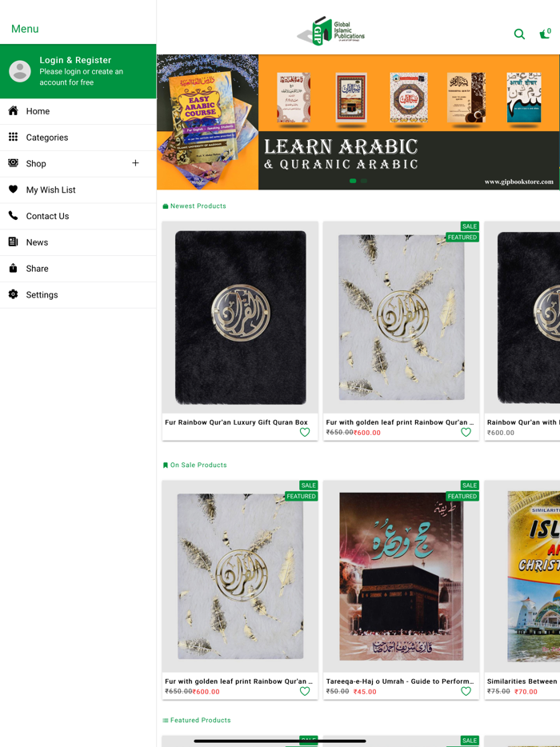Click the Categories grid icon
560x747 pixels.
click(14, 137)
